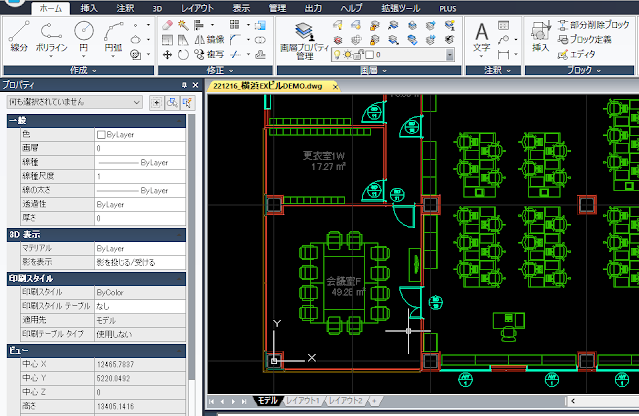
Task: Select the 円 circle tool
Action: click(x=84, y=38)
